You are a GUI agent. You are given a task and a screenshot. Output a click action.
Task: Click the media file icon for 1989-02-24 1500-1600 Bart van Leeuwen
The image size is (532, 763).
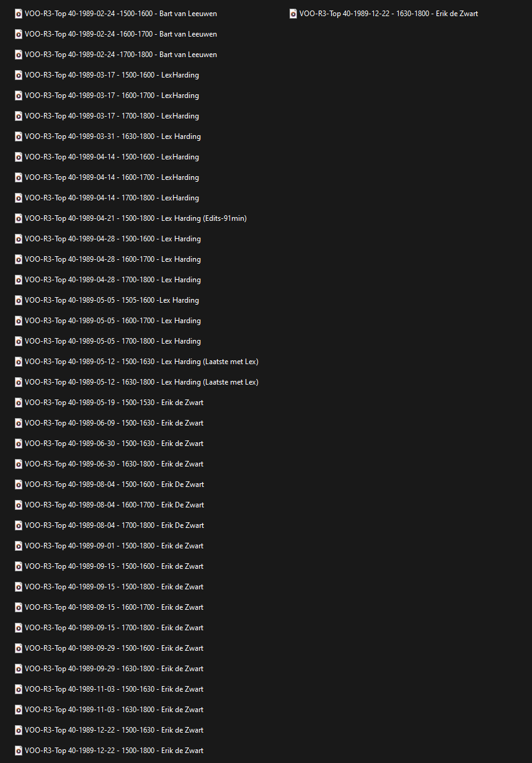(19, 14)
